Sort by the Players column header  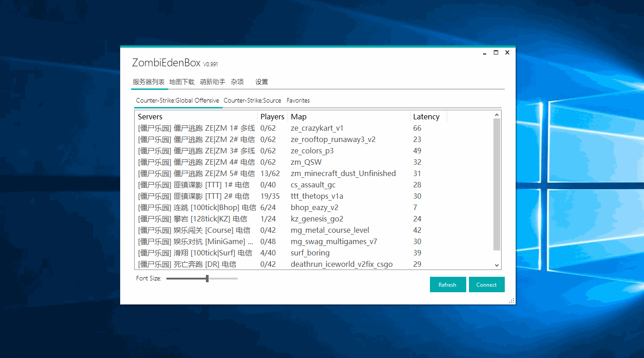[x=273, y=117]
